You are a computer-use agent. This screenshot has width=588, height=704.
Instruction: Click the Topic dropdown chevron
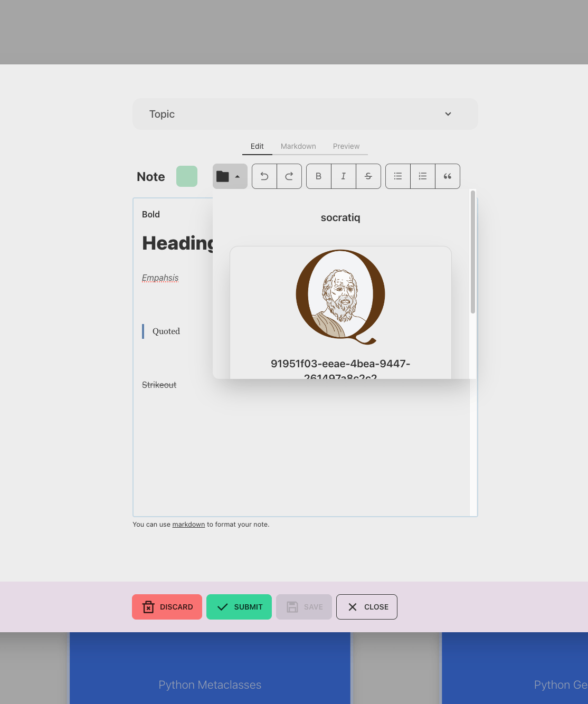click(448, 114)
